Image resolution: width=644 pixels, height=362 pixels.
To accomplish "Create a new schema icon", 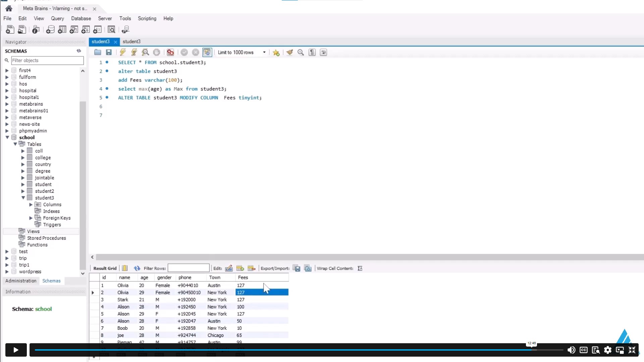I will pyautogui.click(x=50, y=29).
